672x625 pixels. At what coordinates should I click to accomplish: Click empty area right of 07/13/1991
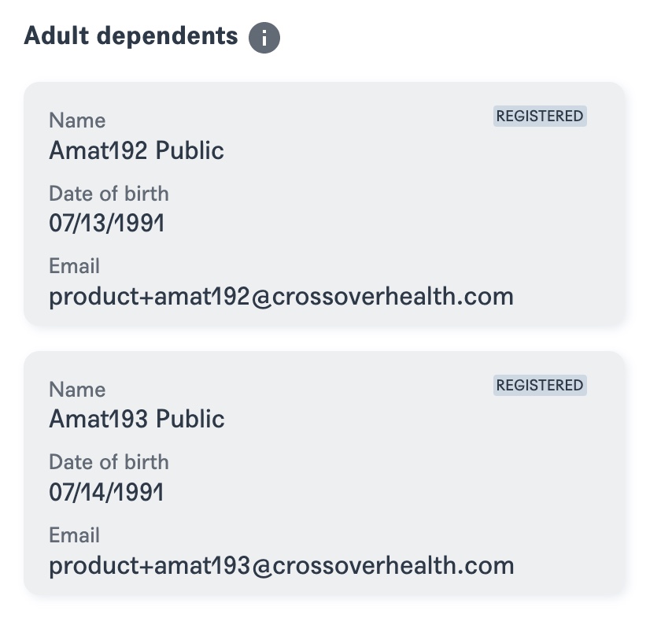click(x=386, y=224)
